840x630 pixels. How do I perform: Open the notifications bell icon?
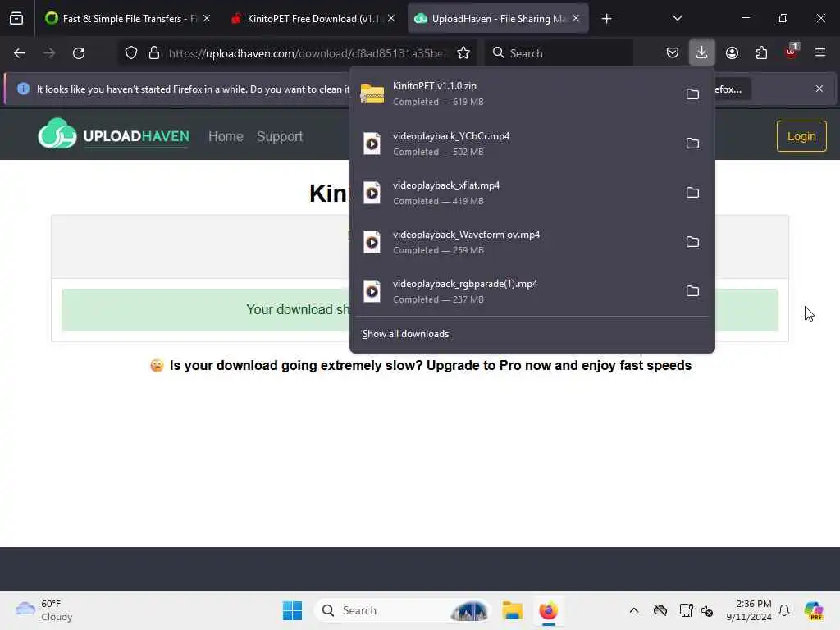pos(784,610)
